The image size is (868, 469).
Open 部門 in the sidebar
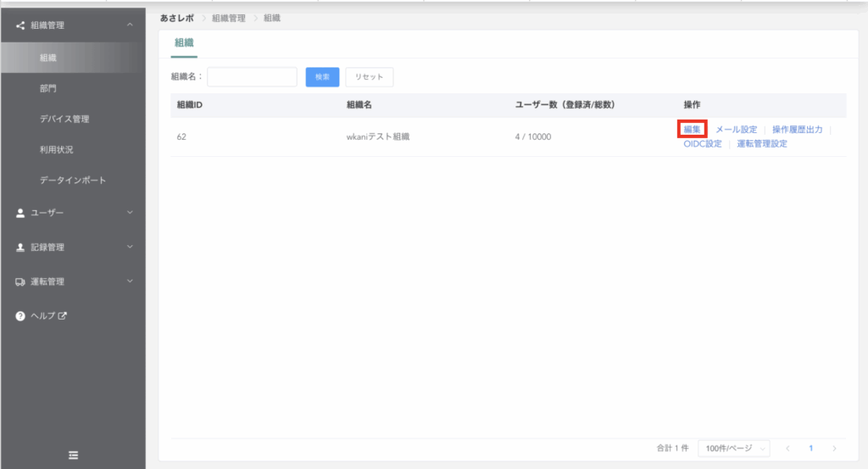click(48, 88)
